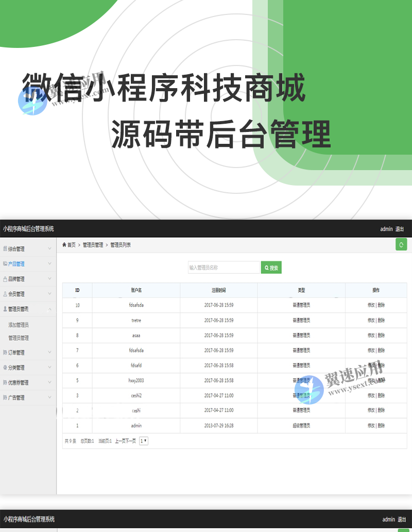Click the 优惠券管理 coupon icon
This screenshot has height=532, width=412.
click(x=5, y=382)
